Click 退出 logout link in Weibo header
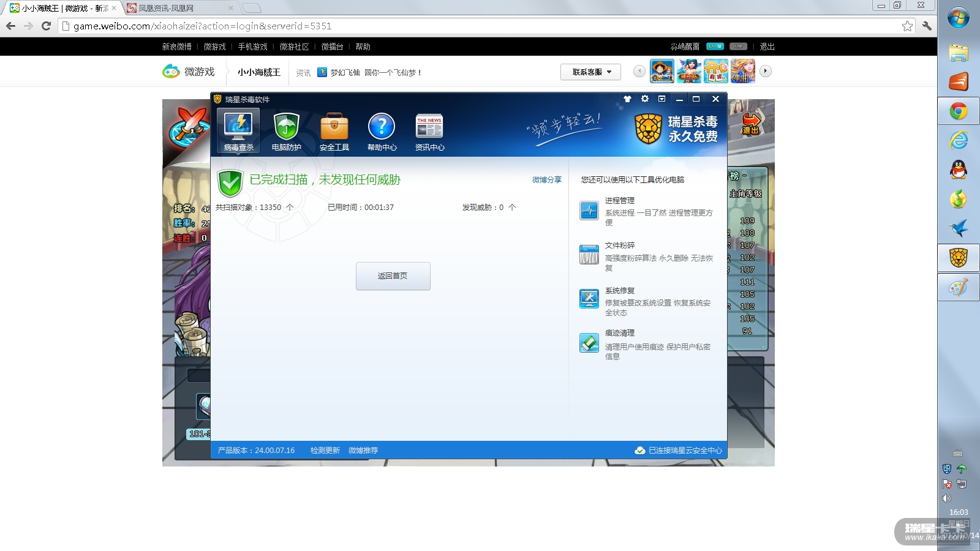Viewport: 980px width, 551px height. point(767,47)
